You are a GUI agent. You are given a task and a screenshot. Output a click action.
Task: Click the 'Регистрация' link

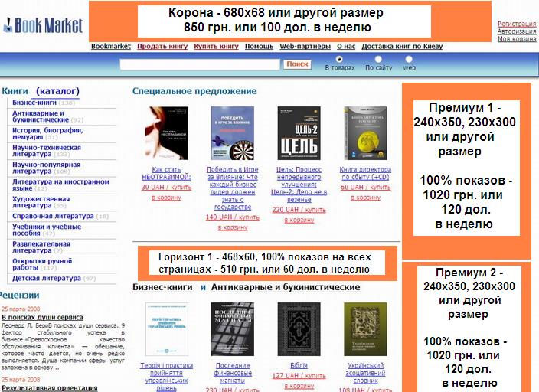tap(517, 24)
